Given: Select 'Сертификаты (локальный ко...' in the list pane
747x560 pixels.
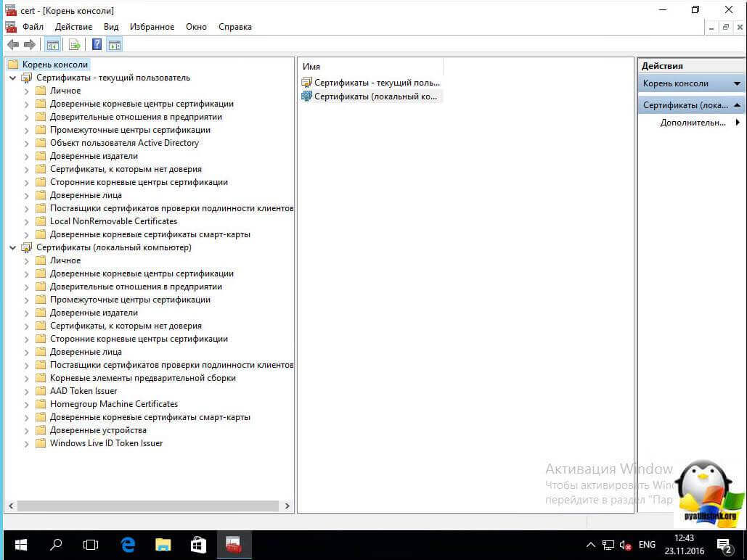Looking at the screenshot, I should [376, 96].
